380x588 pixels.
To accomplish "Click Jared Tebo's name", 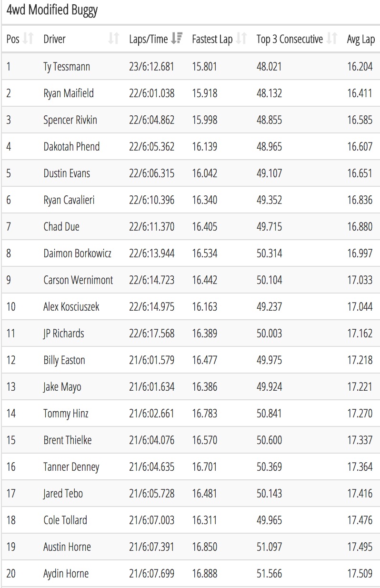I will pyautogui.click(x=63, y=494).
